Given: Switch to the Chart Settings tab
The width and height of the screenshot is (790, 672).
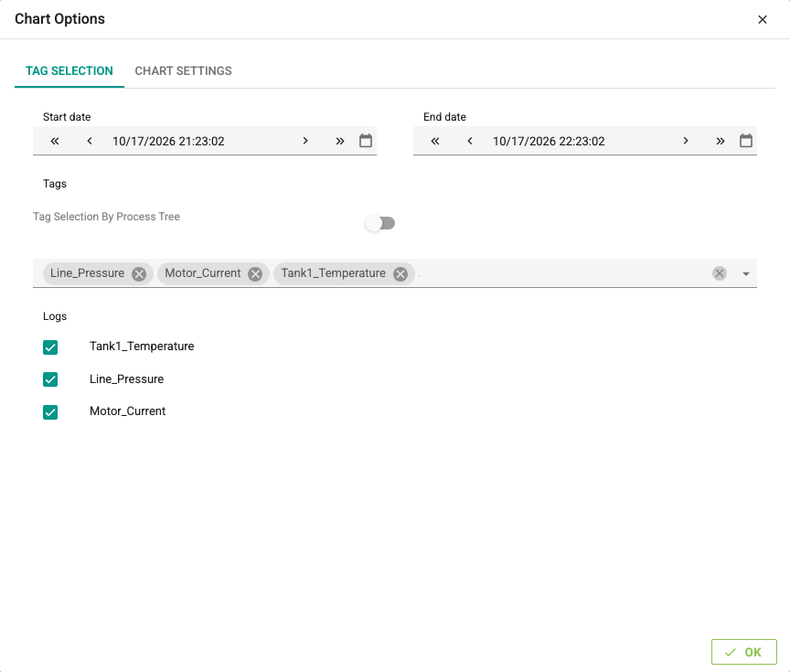Looking at the screenshot, I should (x=184, y=71).
